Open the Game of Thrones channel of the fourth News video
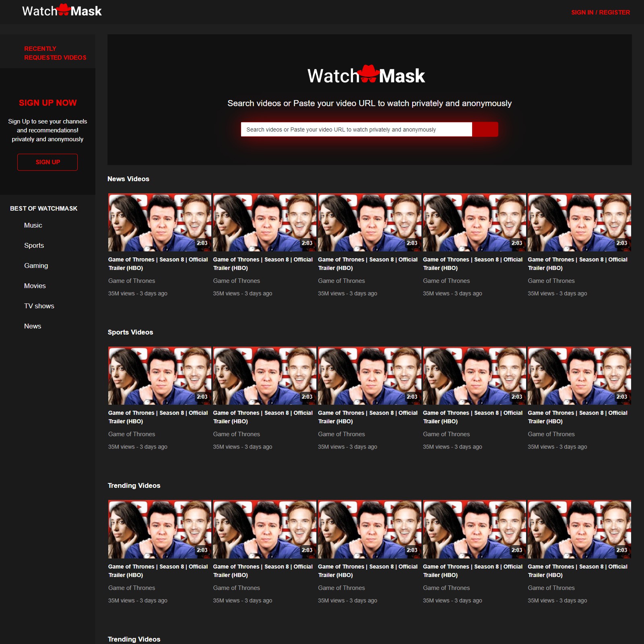 coord(446,281)
